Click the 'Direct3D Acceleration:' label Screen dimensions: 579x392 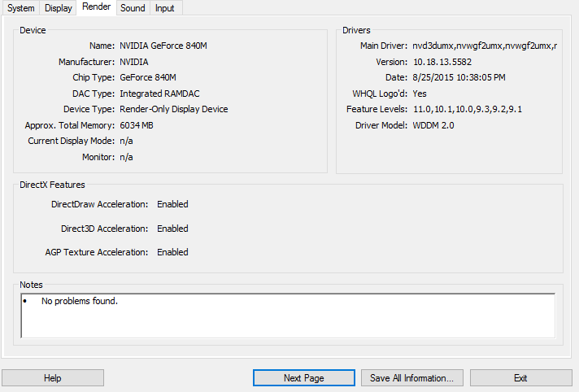pyautogui.click(x=105, y=229)
